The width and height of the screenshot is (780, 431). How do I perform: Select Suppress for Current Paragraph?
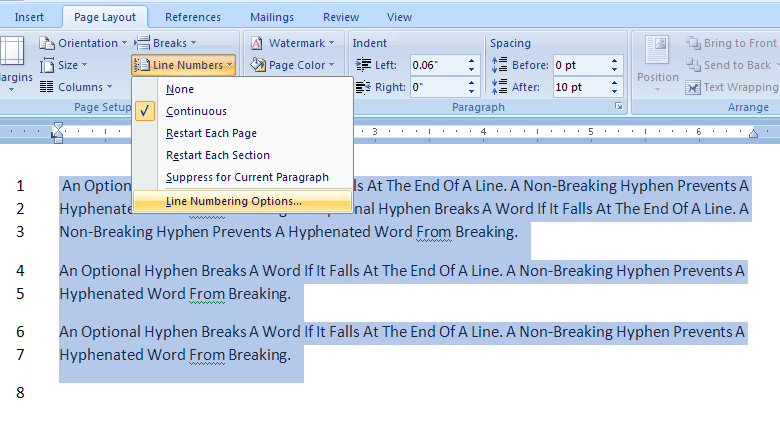243,177
